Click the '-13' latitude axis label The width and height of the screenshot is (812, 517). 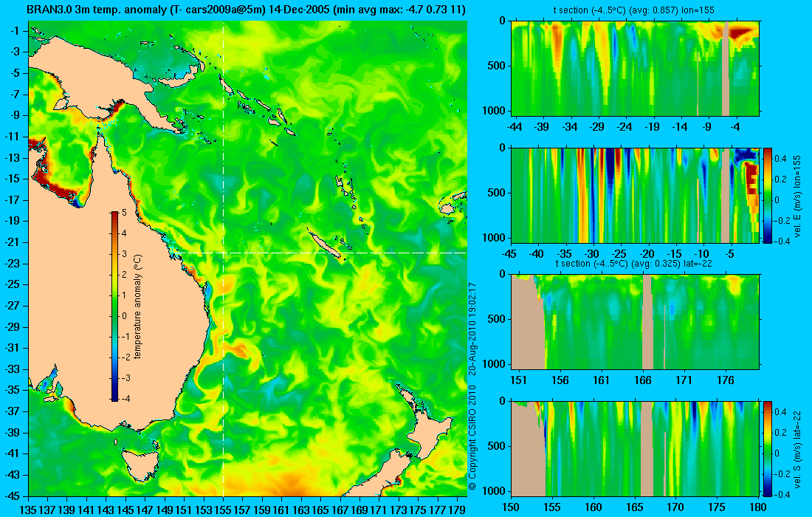click(15, 157)
